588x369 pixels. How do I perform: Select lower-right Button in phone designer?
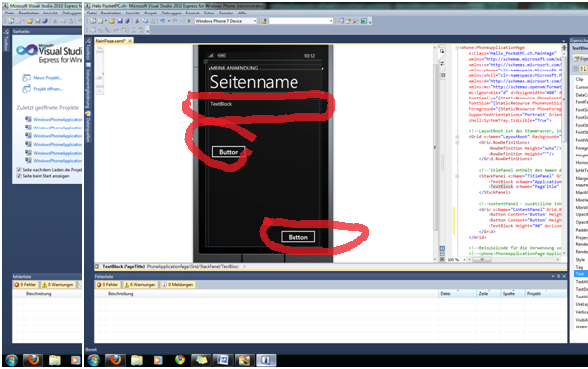pyautogui.click(x=298, y=237)
